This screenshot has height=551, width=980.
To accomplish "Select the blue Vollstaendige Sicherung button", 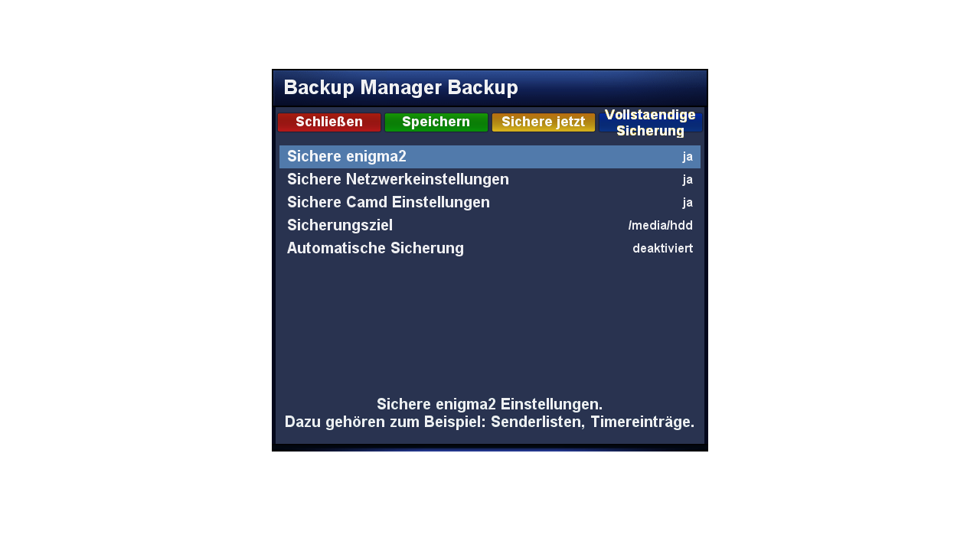I will tap(651, 122).
